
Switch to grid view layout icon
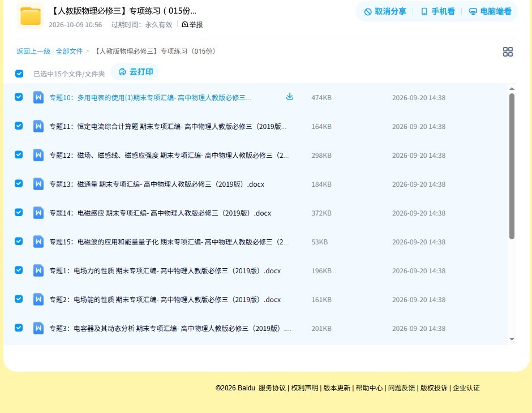[508, 51]
